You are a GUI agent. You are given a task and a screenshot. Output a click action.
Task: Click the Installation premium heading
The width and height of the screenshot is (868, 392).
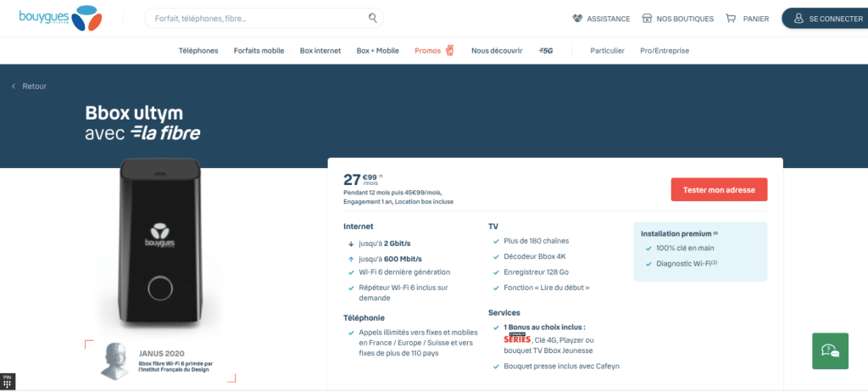679,233
